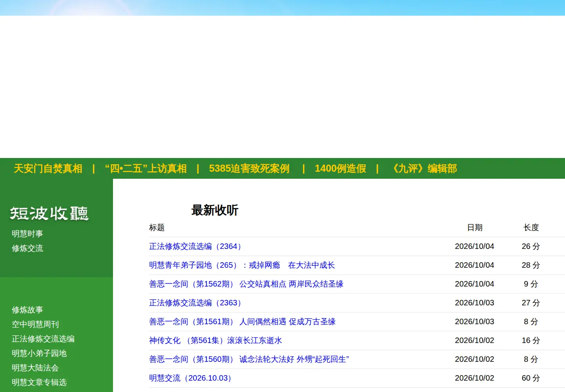Click the 最新收听 heading
The image size is (565, 392).
click(x=215, y=210)
